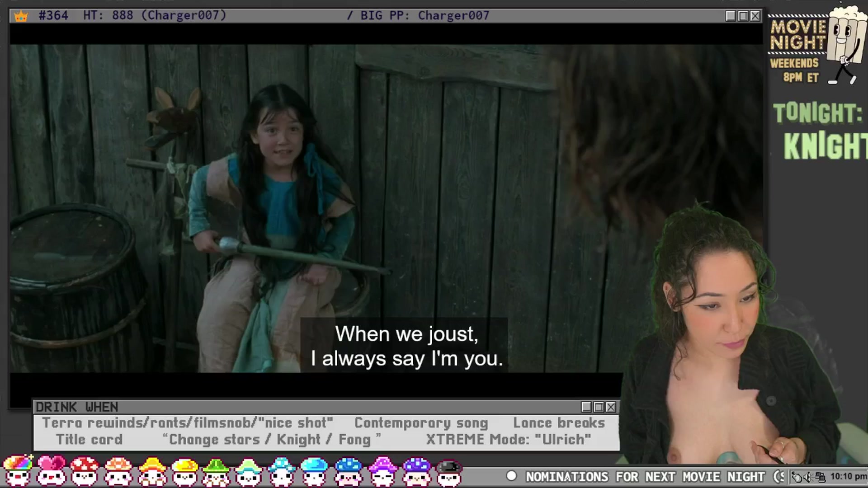The width and height of the screenshot is (868, 488).
Task: Minimize the movie window
Action: pos(731,16)
